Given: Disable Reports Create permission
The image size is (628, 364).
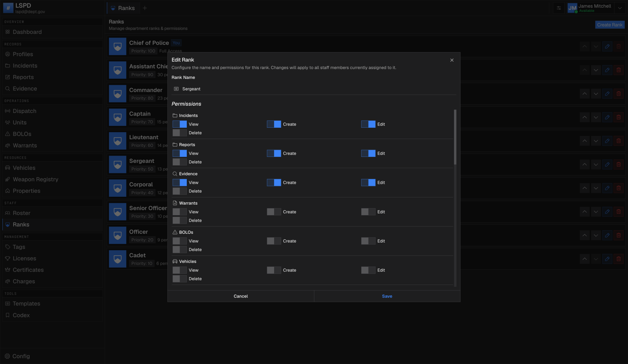Looking at the screenshot, I should [x=274, y=153].
